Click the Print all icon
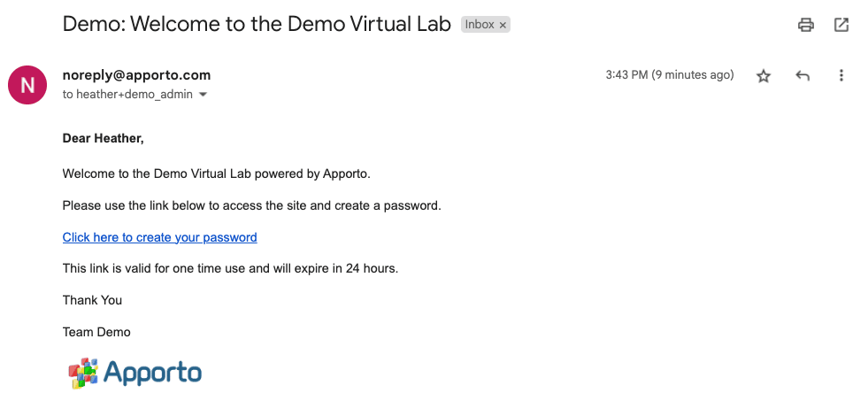 (x=805, y=25)
